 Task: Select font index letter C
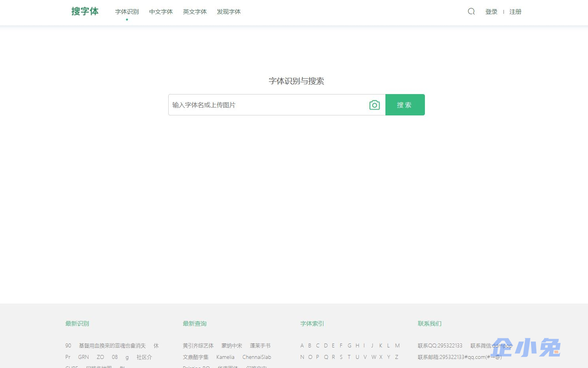point(317,346)
